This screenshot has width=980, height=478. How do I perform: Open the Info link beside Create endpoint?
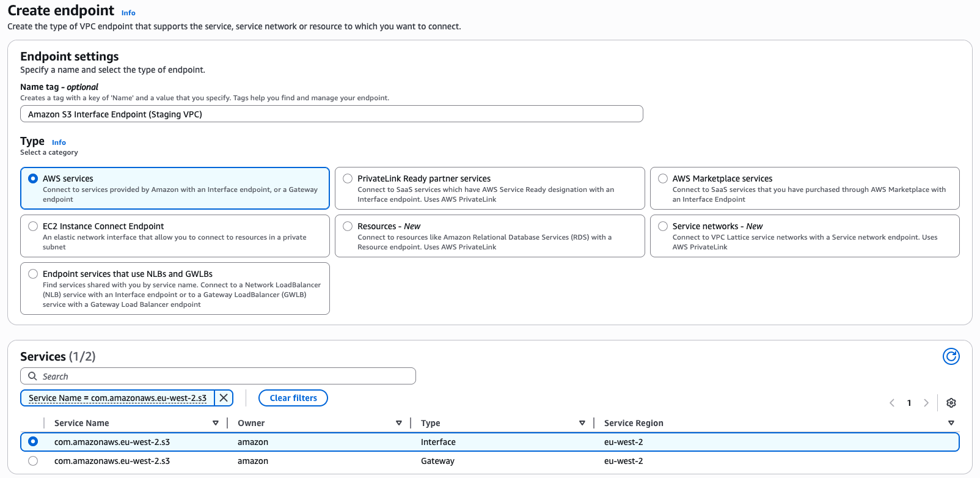[x=128, y=13]
